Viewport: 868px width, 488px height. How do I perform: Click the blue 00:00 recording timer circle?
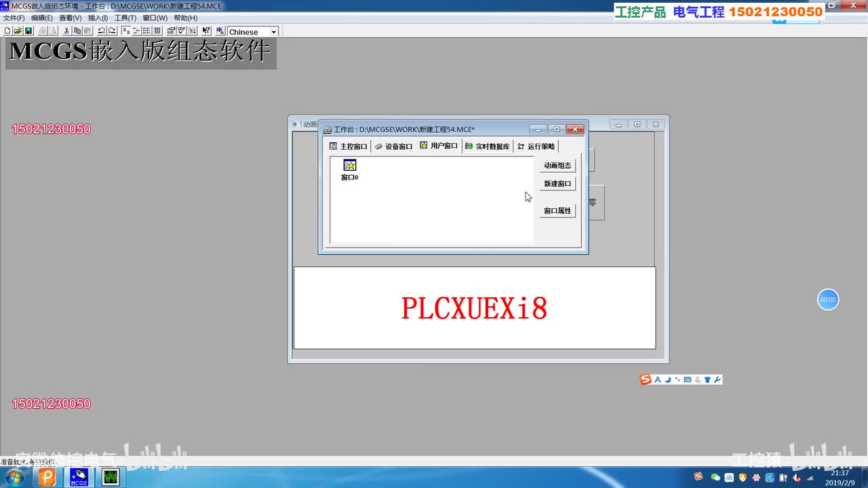[828, 300]
